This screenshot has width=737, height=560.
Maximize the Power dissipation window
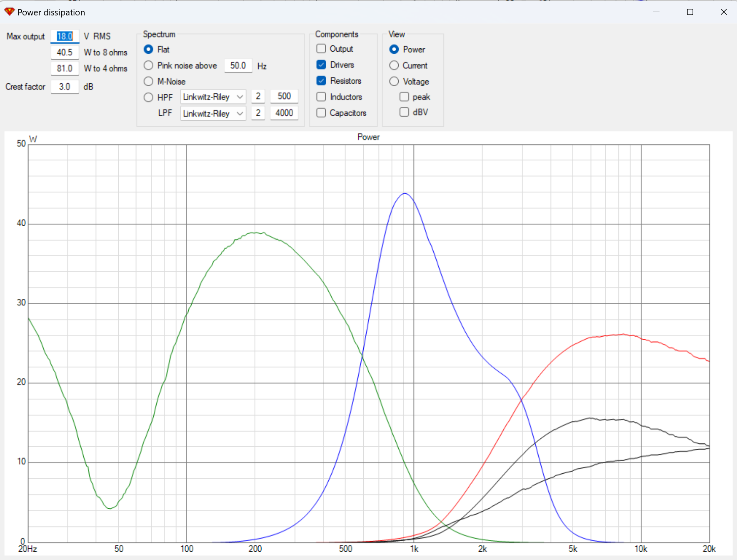pos(690,12)
